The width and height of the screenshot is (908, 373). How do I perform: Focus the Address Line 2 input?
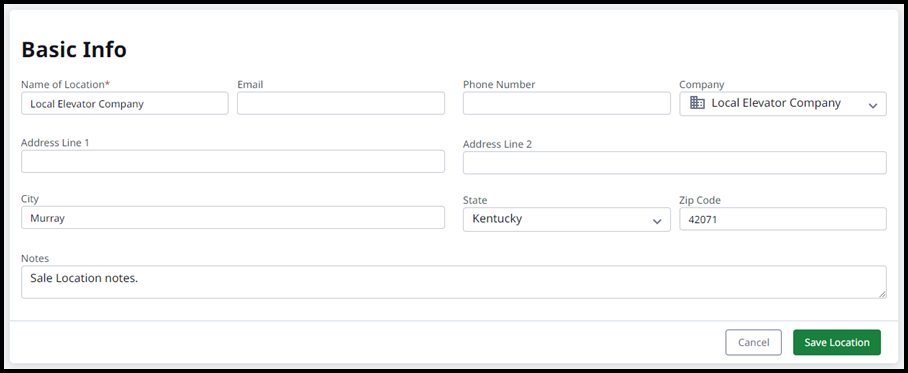(x=675, y=163)
